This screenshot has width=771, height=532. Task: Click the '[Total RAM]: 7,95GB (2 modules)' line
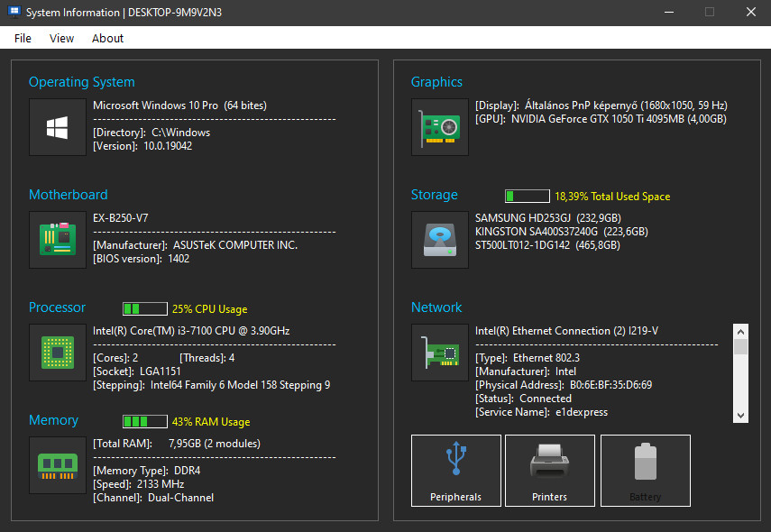(177, 443)
